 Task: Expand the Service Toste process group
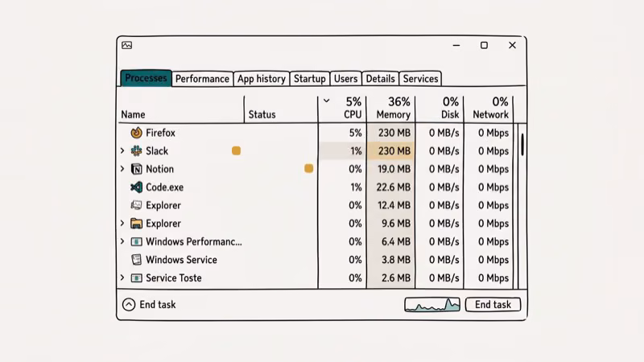coord(122,278)
